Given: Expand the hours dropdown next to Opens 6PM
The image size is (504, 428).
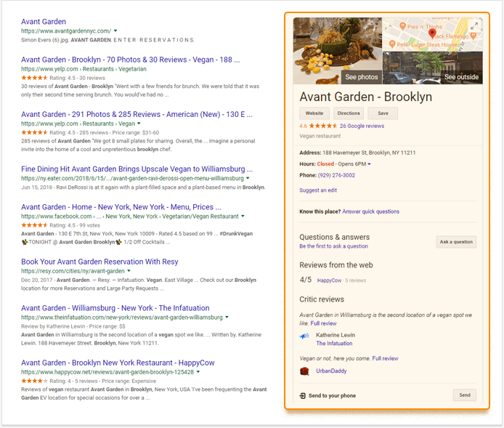Looking at the screenshot, I should (369, 164).
